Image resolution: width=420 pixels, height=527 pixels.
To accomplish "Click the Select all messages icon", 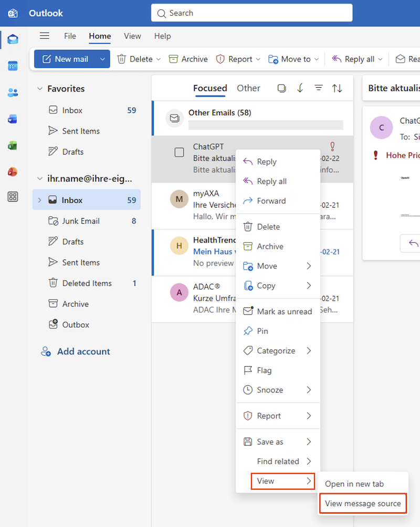I will tap(282, 88).
